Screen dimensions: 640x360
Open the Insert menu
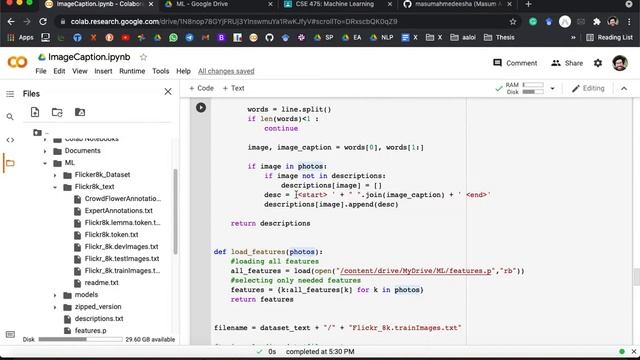click(x=103, y=71)
